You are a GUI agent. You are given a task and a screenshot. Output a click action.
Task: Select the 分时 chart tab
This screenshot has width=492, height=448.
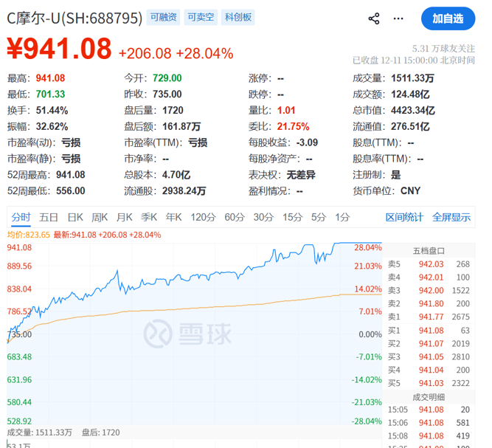click(x=21, y=217)
